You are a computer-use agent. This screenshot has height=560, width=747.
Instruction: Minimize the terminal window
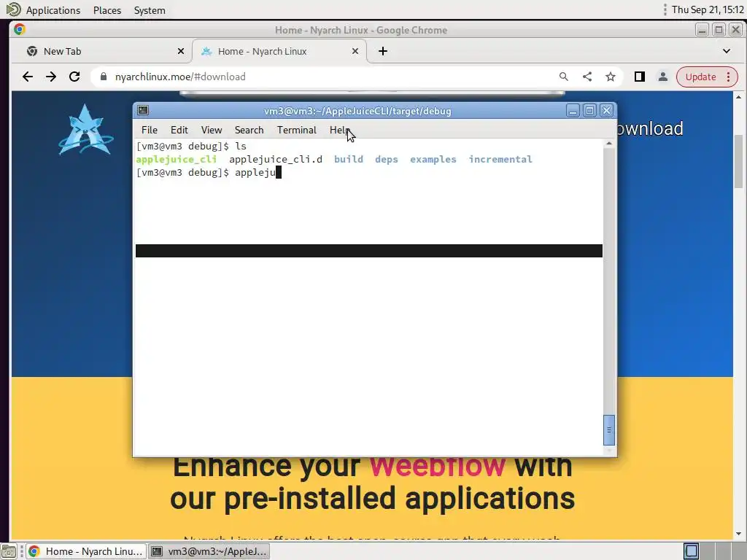point(573,111)
